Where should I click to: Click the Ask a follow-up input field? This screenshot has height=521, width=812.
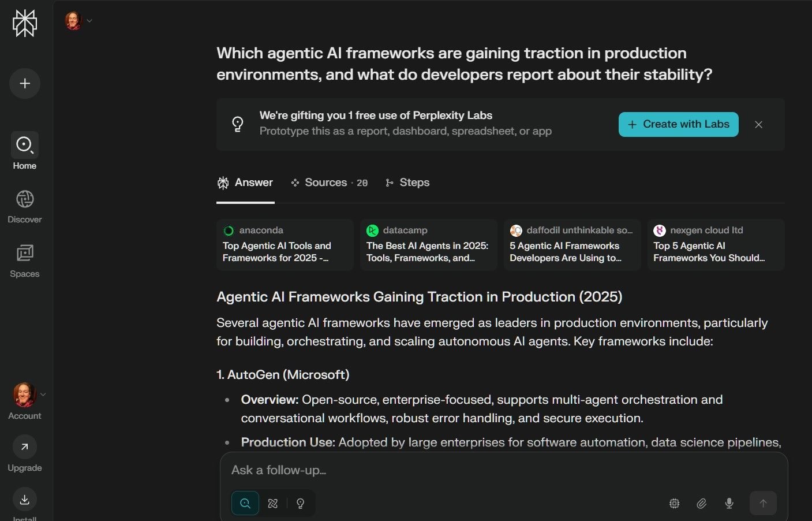503,470
